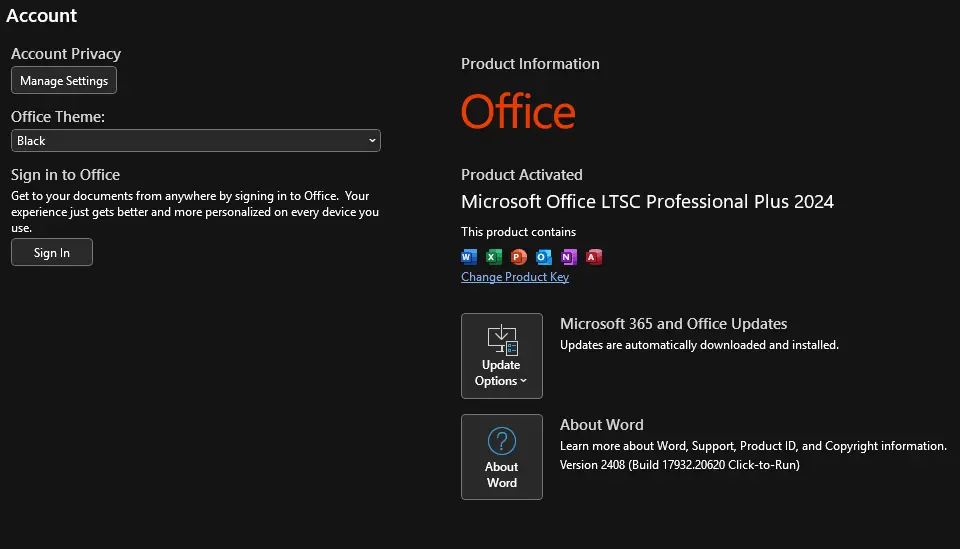Image resolution: width=960 pixels, height=549 pixels.
Task: Click the Outlook app icon
Action: tap(544, 257)
